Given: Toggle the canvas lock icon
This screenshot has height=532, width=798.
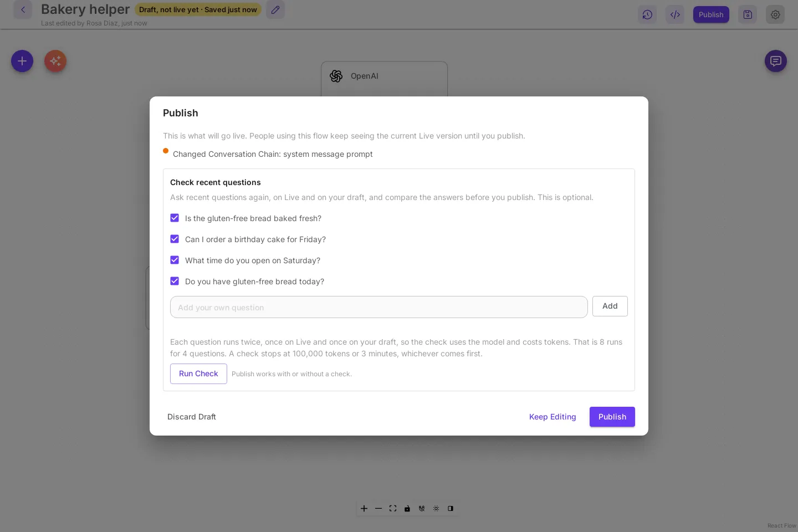Looking at the screenshot, I should (x=407, y=508).
